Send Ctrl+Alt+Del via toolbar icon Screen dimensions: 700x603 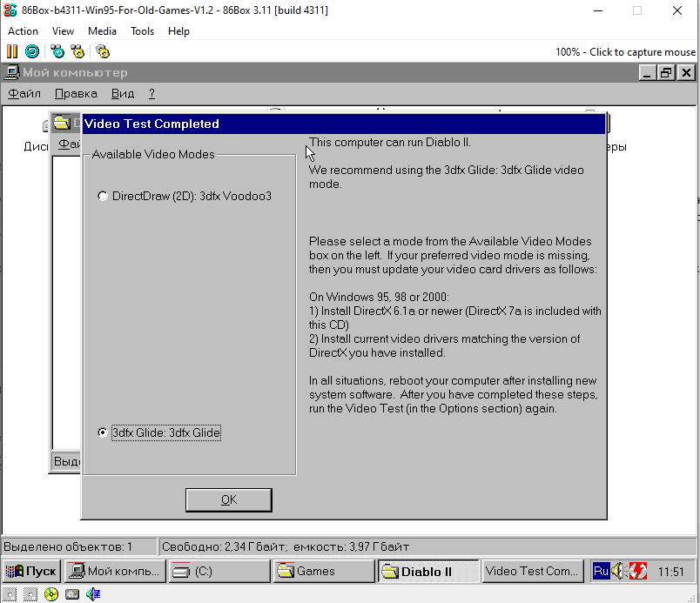(x=57, y=51)
